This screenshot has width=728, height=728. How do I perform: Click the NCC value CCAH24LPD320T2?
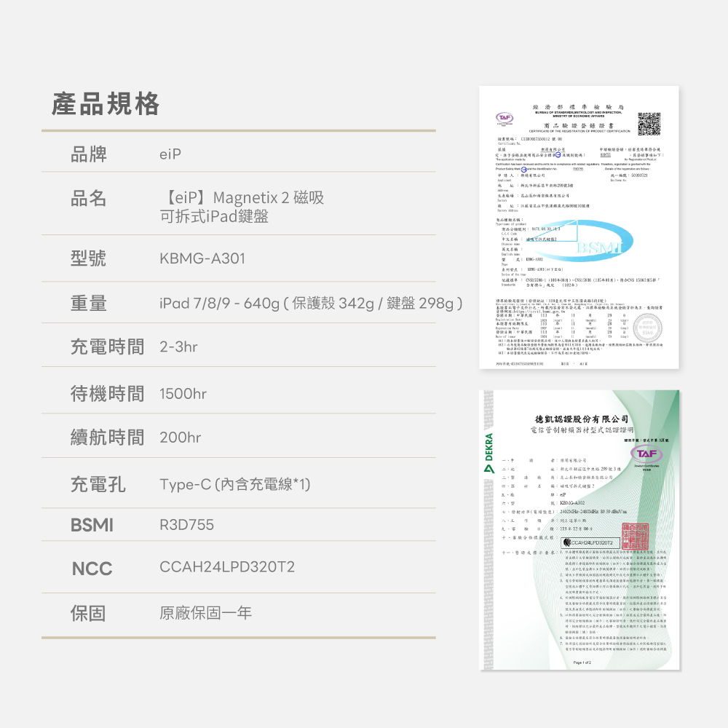pyautogui.click(x=227, y=567)
